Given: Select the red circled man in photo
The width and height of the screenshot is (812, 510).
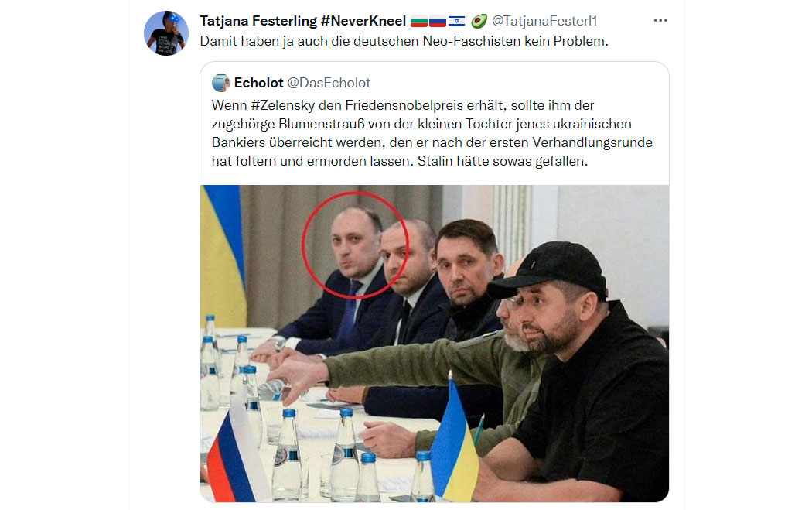Looking at the screenshot, I should [x=355, y=245].
